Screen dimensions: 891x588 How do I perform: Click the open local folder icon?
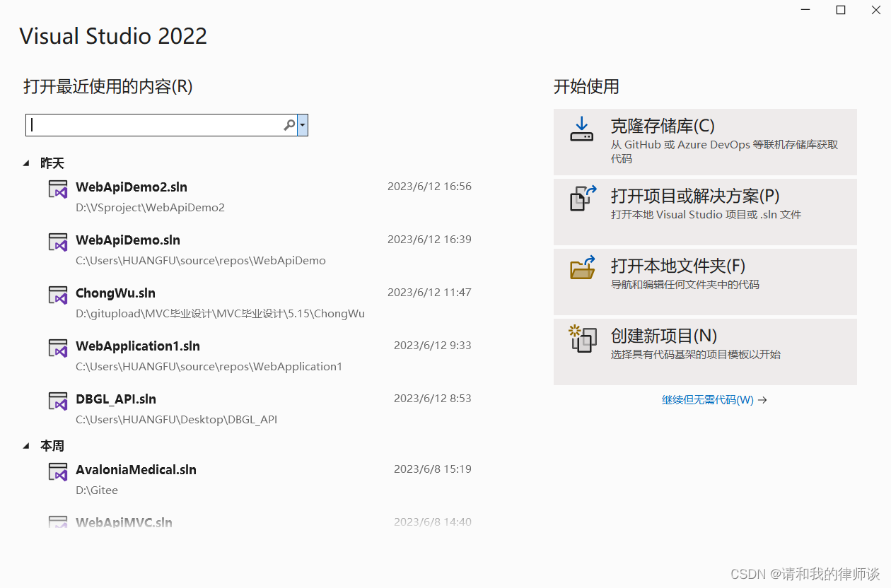(583, 268)
